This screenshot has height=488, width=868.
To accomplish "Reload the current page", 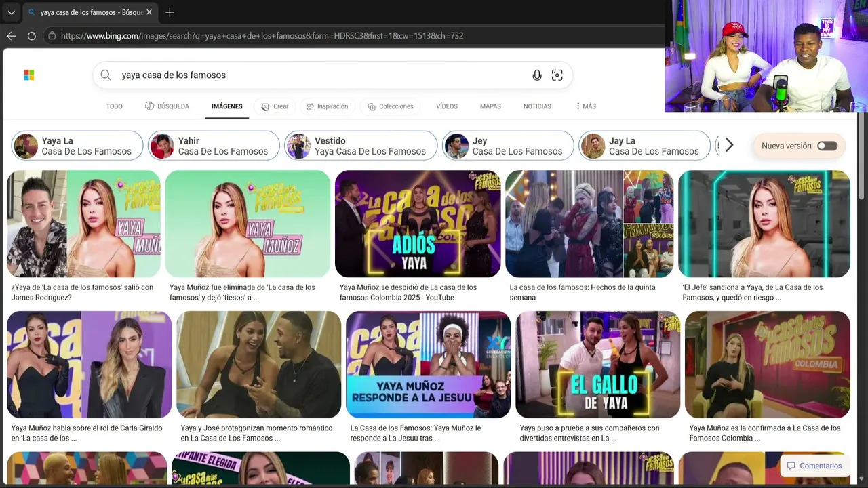I will 32,36.
